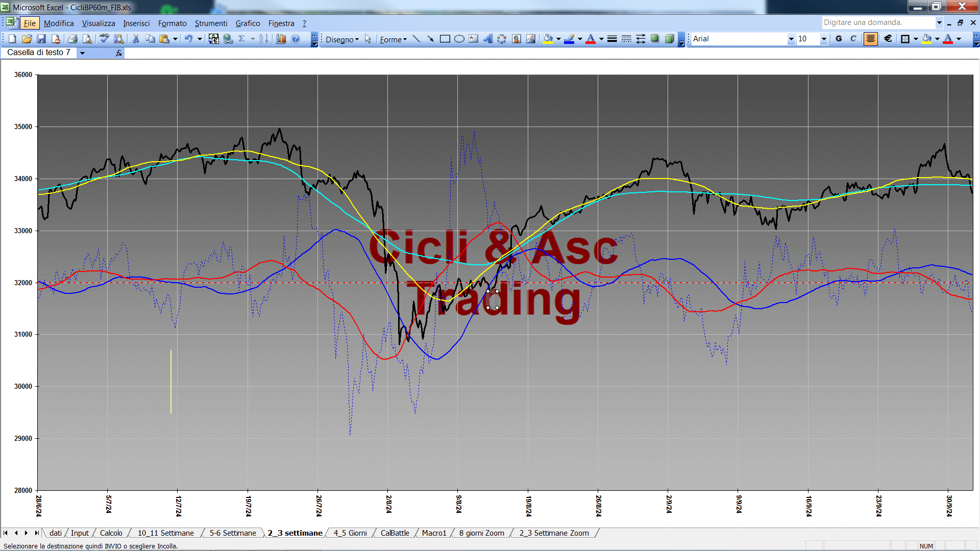The height and width of the screenshot is (551, 980).
Task: Apply the red font color in the formatting toolbar
Action: coord(948,39)
